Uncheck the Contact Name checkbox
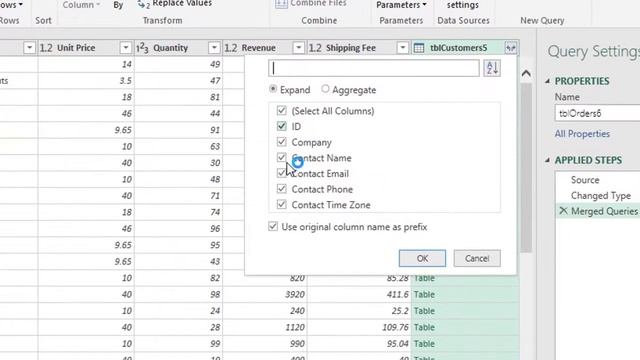The height and width of the screenshot is (360, 640). [281, 157]
